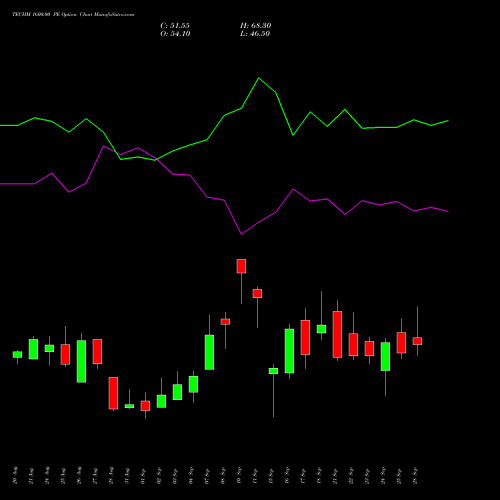Click the high price value H: 68.30
Screen dimensions: 500x500
coord(256,26)
